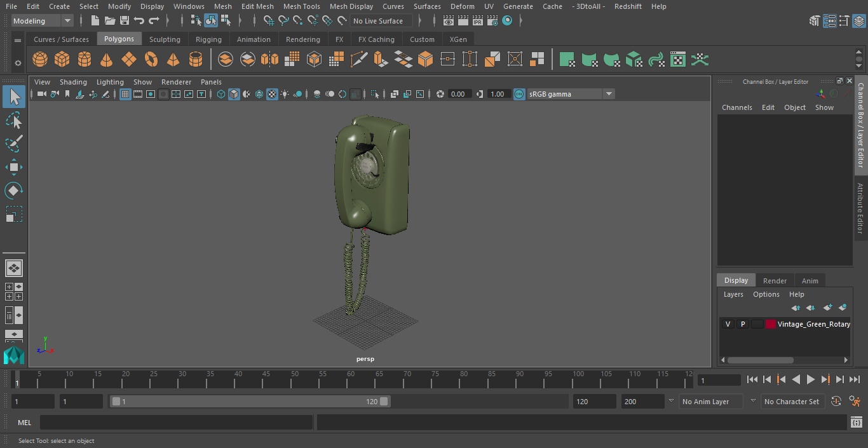Open Channels menu in Channel Box
This screenshot has width=868, height=448.
coord(736,107)
